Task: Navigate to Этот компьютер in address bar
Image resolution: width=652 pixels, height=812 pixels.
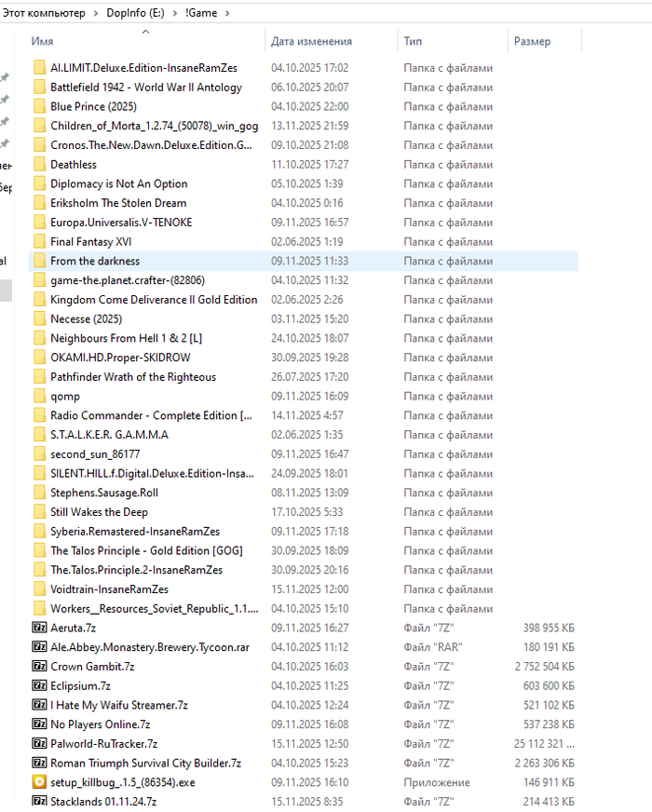Action: [x=43, y=13]
